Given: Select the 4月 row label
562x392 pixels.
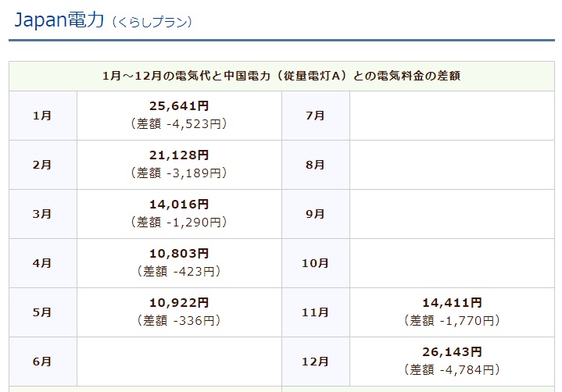Looking at the screenshot, I should click(x=42, y=263).
